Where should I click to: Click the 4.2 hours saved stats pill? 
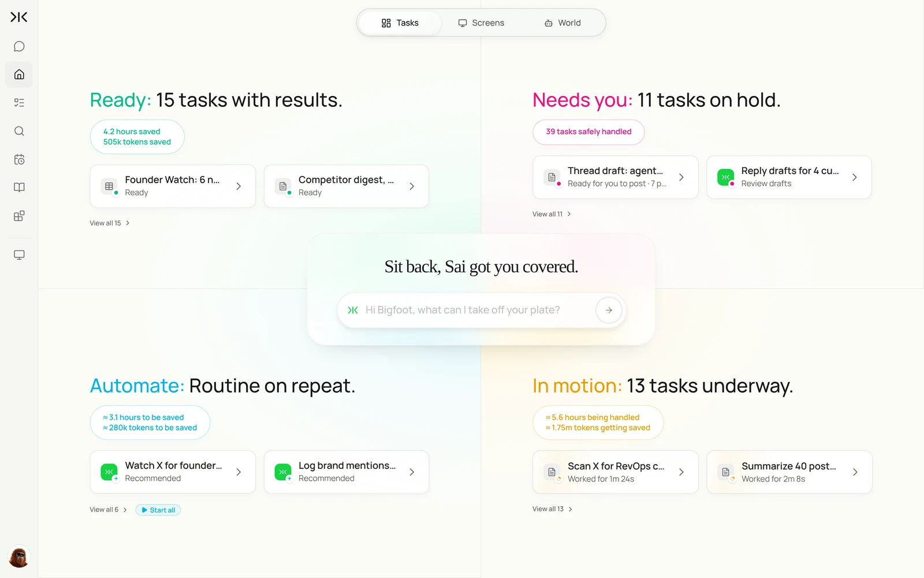(x=137, y=137)
